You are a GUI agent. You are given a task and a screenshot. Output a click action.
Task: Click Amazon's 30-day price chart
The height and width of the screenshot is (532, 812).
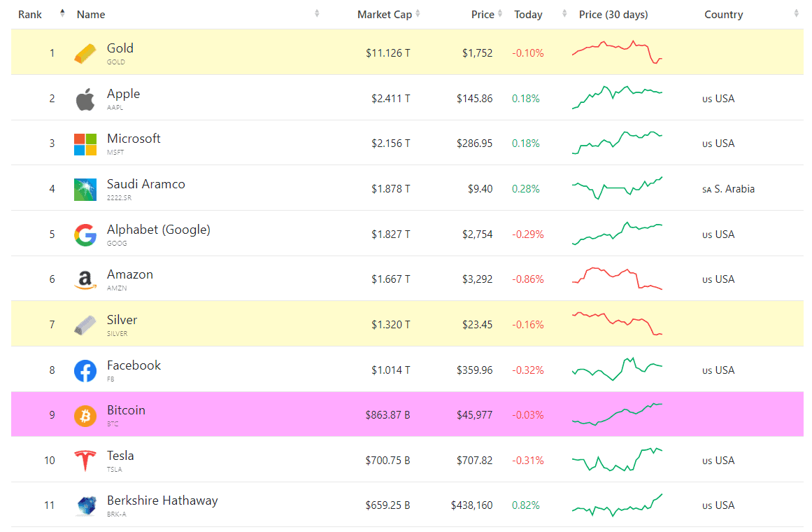617,279
